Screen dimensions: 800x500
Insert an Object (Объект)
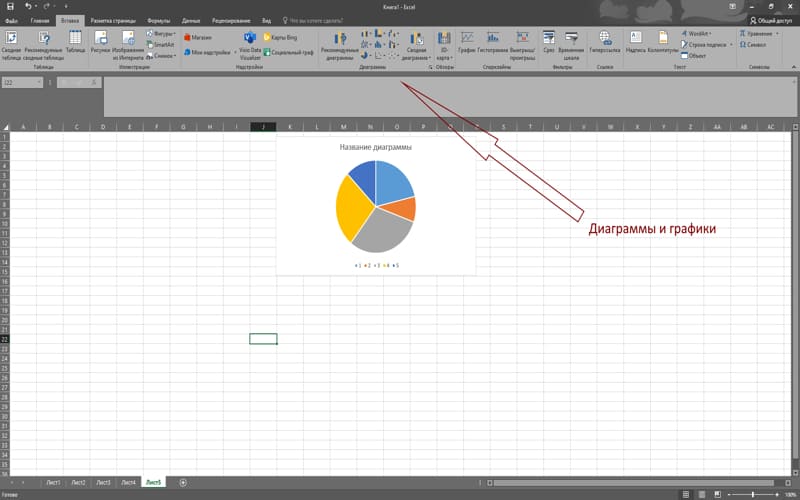pos(693,56)
